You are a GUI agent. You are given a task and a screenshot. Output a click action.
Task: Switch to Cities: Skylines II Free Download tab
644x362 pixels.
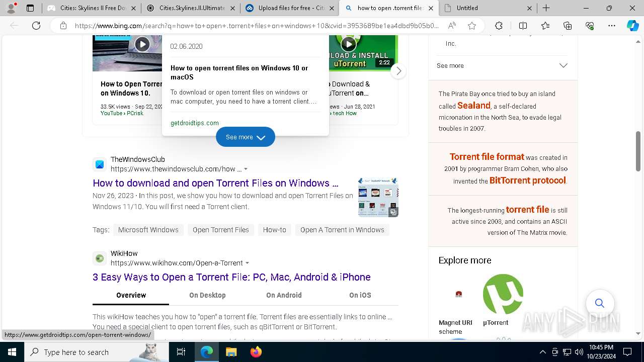click(x=91, y=8)
